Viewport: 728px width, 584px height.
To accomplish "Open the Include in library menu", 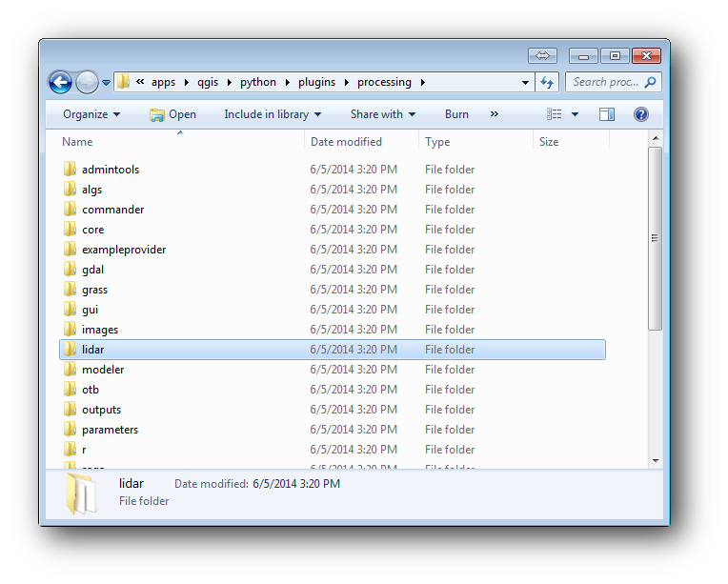I will tap(273, 114).
